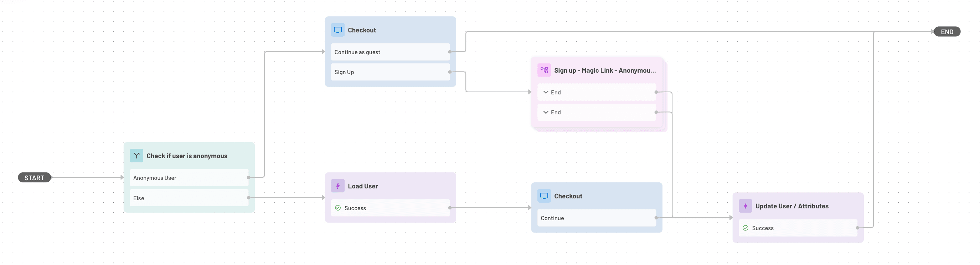Click the lightning icon on the Load User node
The width and height of the screenshot is (980, 265).
[338, 186]
